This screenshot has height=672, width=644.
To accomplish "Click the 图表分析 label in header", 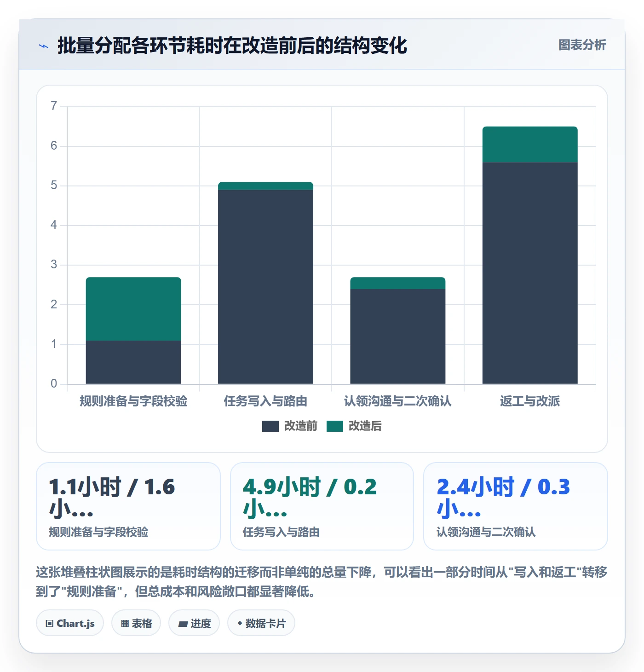I will tap(582, 45).
